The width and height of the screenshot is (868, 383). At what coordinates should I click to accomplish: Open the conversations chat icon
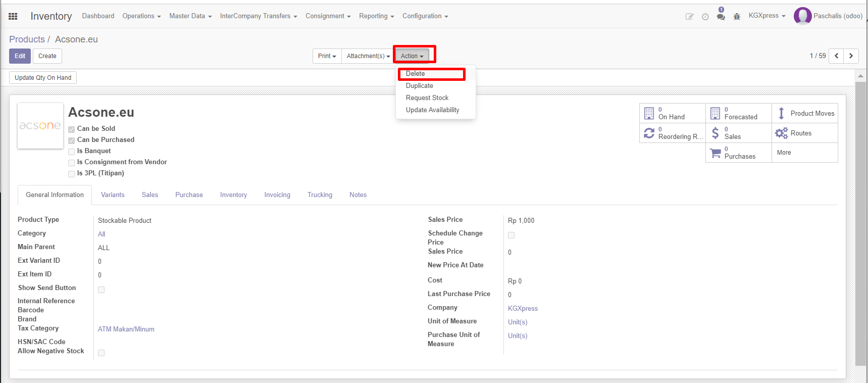pos(721,17)
